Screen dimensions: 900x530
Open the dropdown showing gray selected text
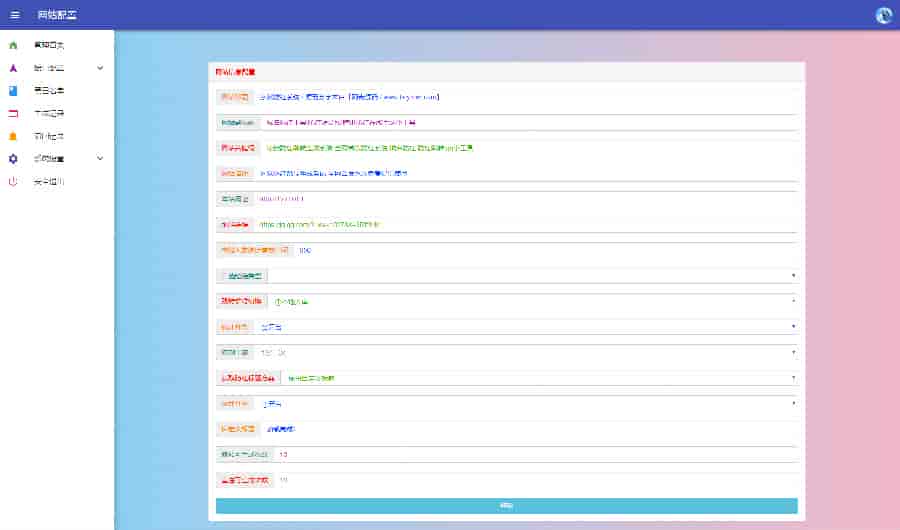530,353
